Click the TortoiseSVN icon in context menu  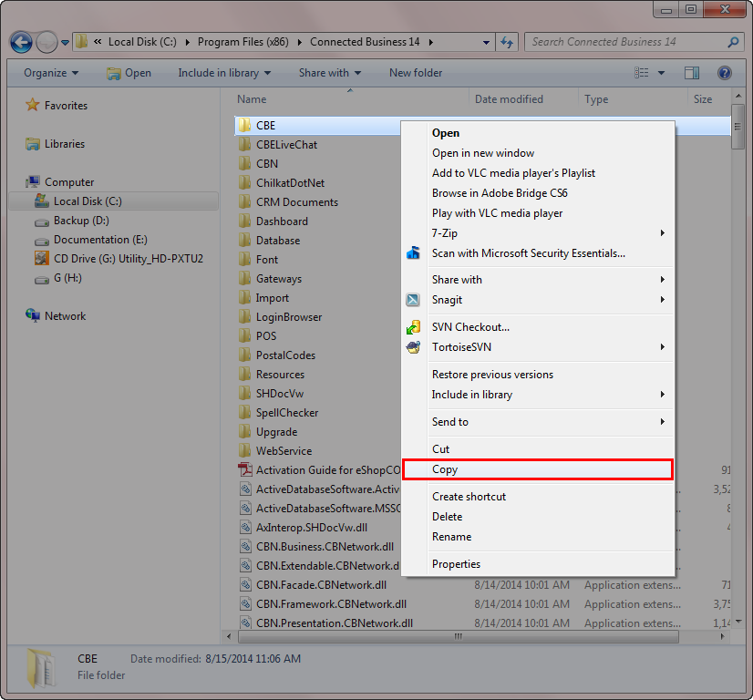pos(413,347)
